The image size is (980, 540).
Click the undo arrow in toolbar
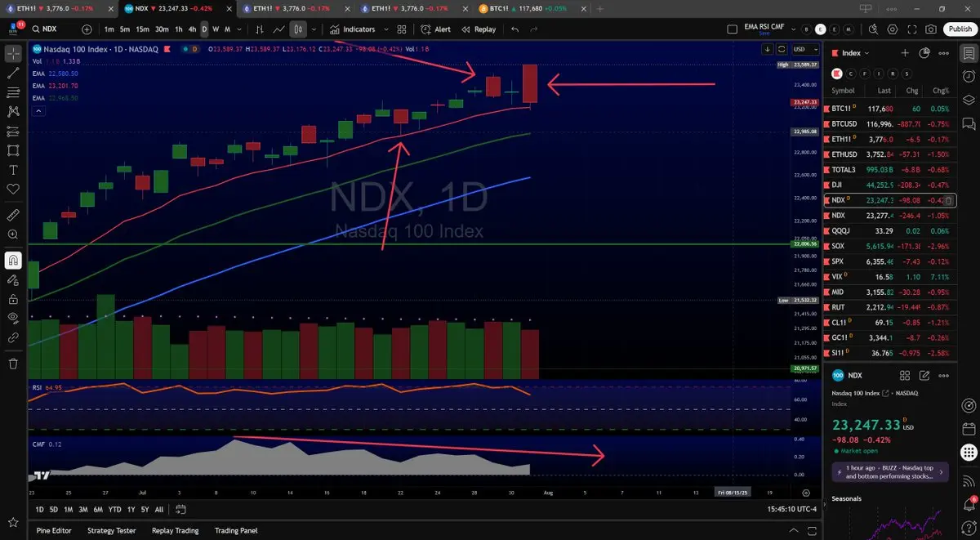[x=514, y=29]
